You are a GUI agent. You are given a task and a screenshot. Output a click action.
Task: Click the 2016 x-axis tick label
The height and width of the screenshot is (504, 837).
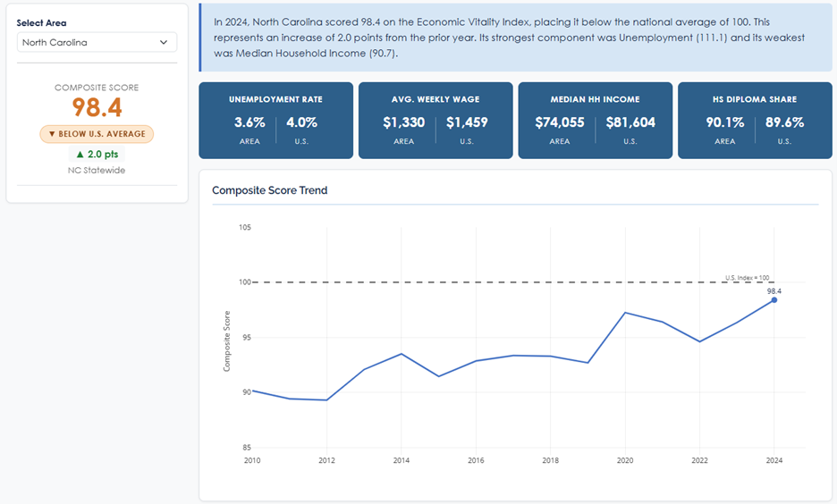[477, 460]
